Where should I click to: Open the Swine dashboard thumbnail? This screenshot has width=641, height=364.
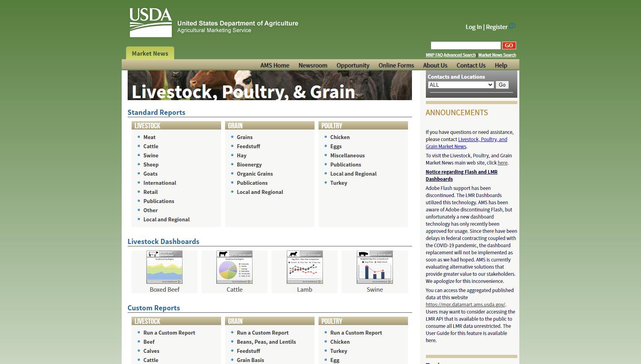click(375, 267)
